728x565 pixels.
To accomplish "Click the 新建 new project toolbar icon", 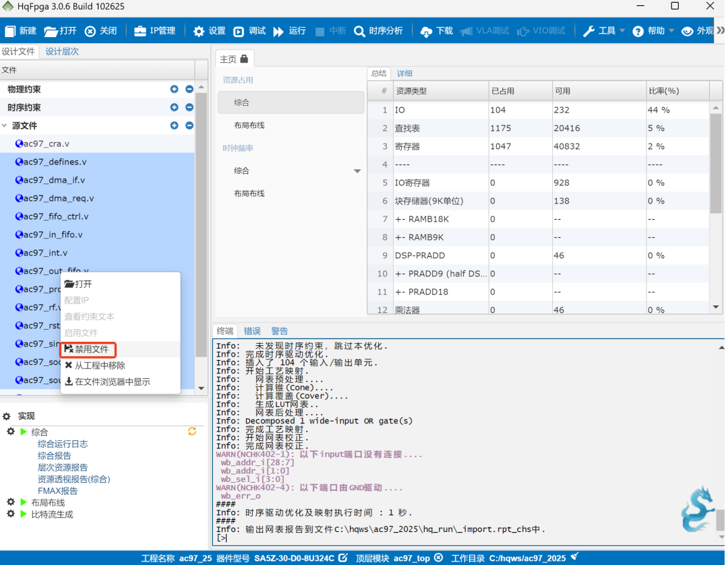I will 11,31.
